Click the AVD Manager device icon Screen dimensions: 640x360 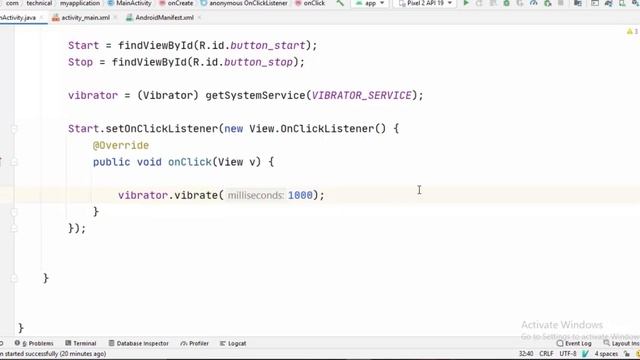[x=622, y=3]
